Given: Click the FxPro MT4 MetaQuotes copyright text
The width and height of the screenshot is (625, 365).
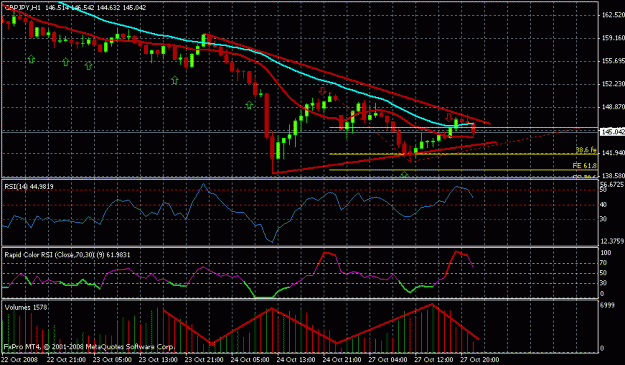Looking at the screenshot, I should [x=89, y=347].
